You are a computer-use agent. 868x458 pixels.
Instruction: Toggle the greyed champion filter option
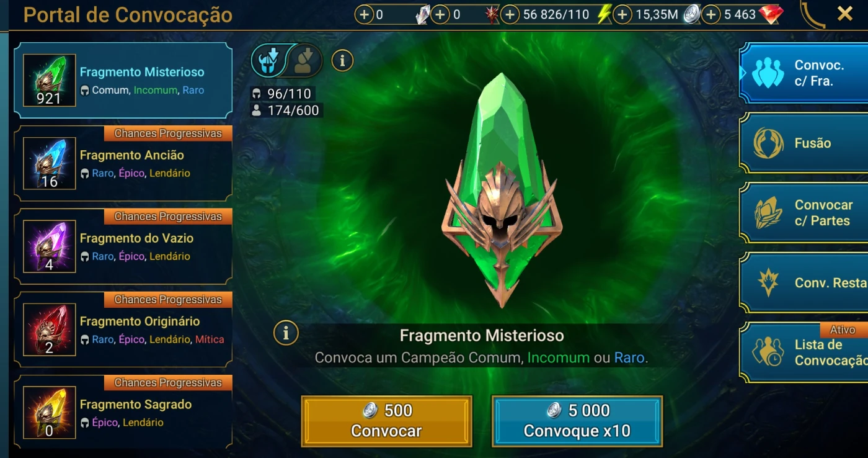tap(304, 60)
